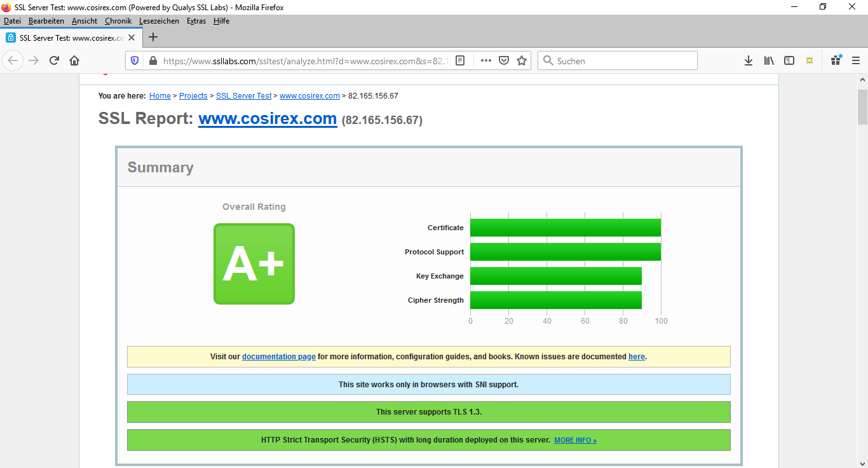The width and height of the screenshot is (868, 468).
Task: Open the what's new gift icon
Action: click(836, 60)
